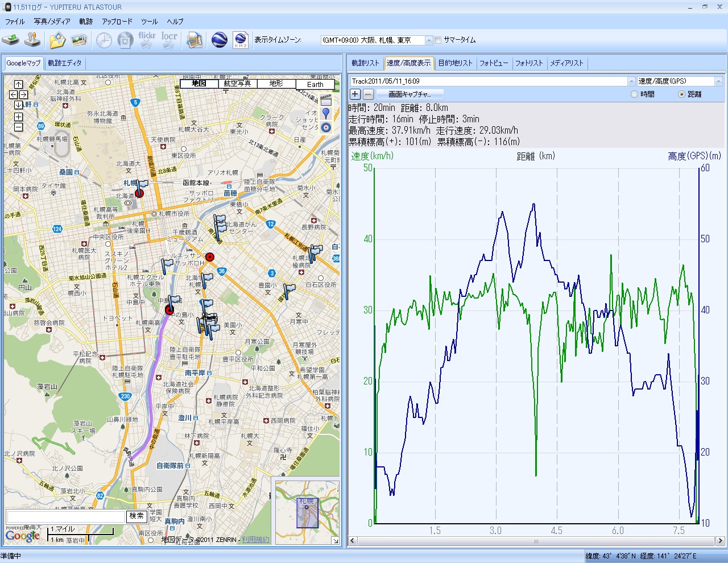Switch to the メディアリスト tab
Image resolution: width=728 pixels, height=563 pixels.
click(x=566, y=63)
